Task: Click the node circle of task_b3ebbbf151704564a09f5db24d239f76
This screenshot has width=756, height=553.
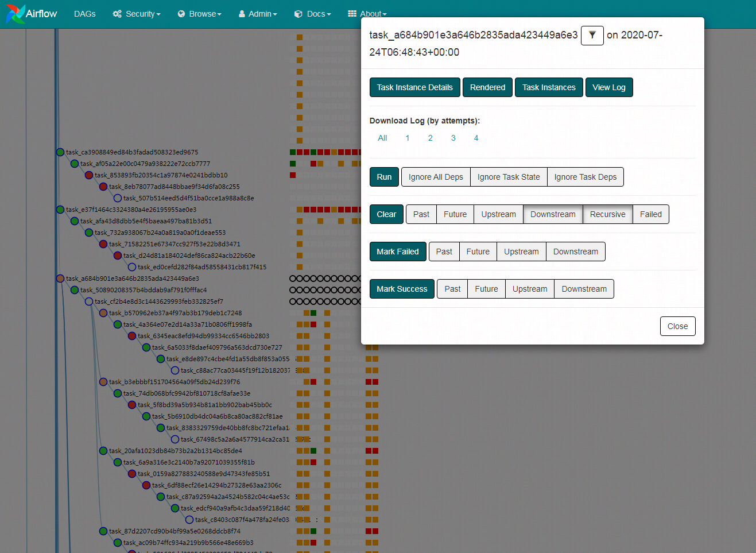Action: [103, 382]
